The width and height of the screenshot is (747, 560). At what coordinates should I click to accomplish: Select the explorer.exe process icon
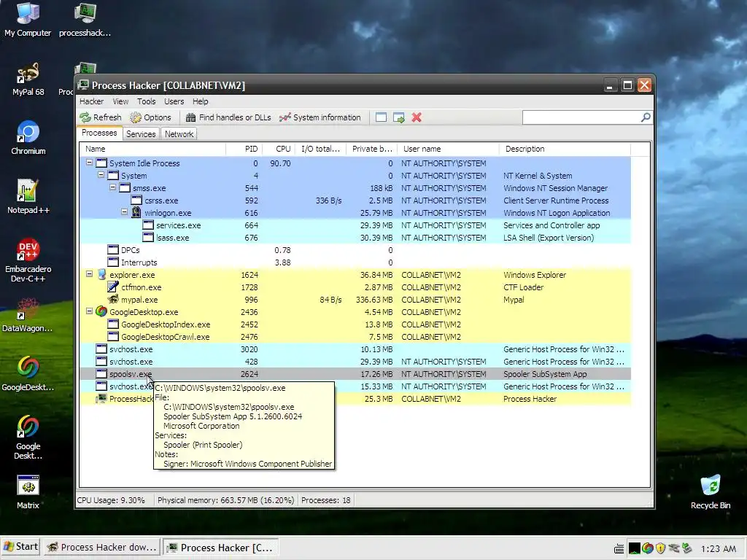click(101, 274)
